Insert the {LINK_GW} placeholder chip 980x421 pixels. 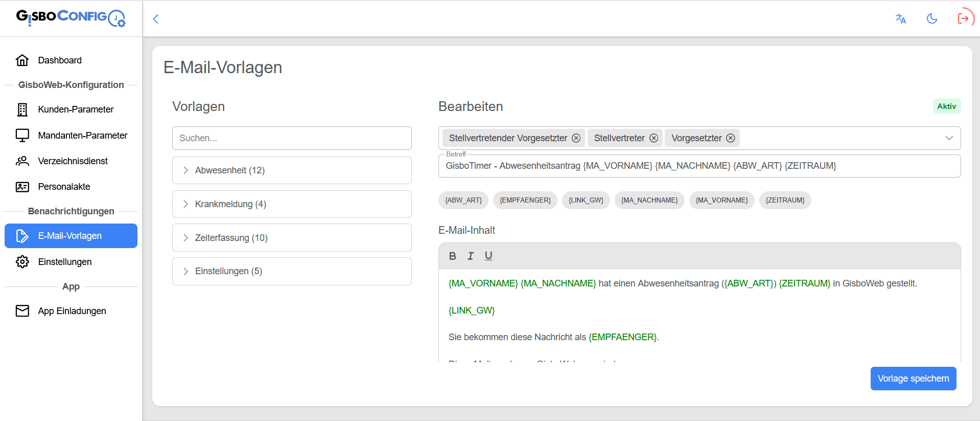click(x=586, y=200)
